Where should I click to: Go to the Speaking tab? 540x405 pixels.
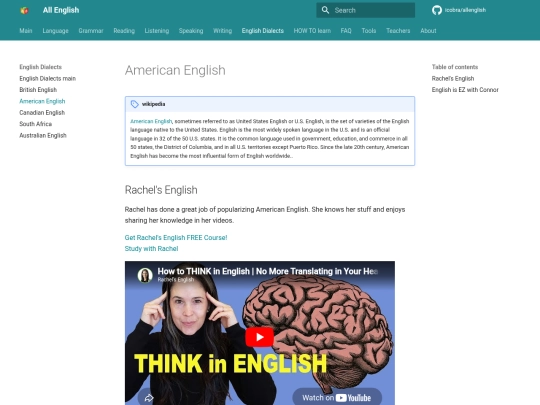(191, 31)
